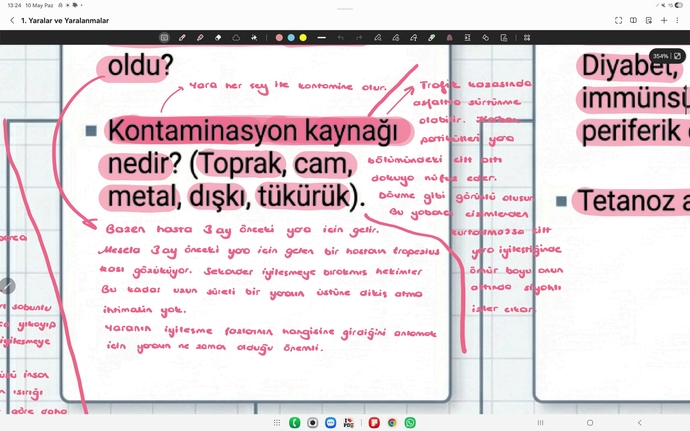Click the fit-to-screen icon beside zoom percentage

677,56
